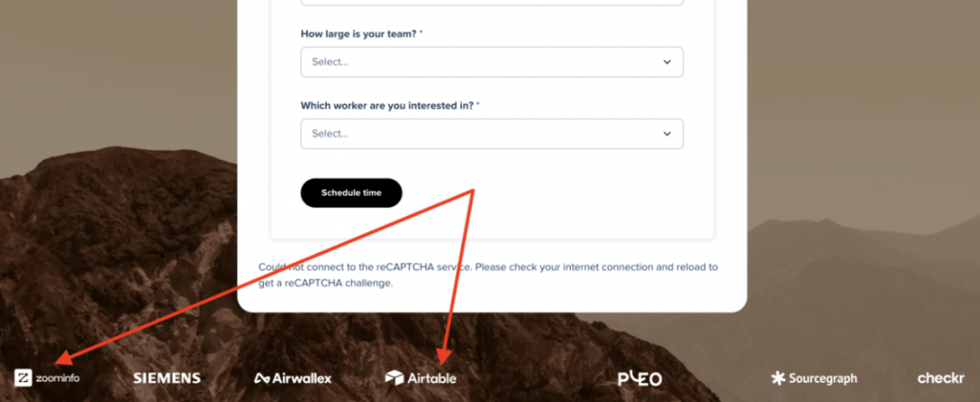980x402 pixels.
Task: Click the Sourcegraph wordmark text
Action: (822, 378)
